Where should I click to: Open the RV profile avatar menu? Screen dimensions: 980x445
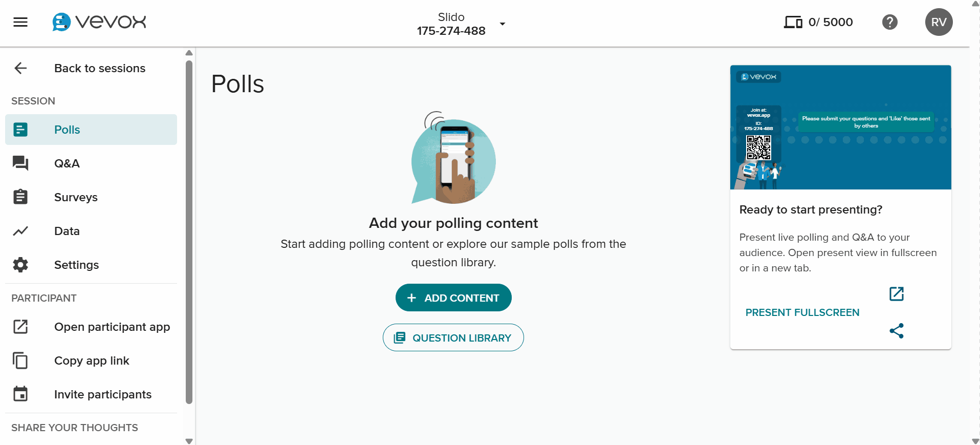tap(939, 22)
